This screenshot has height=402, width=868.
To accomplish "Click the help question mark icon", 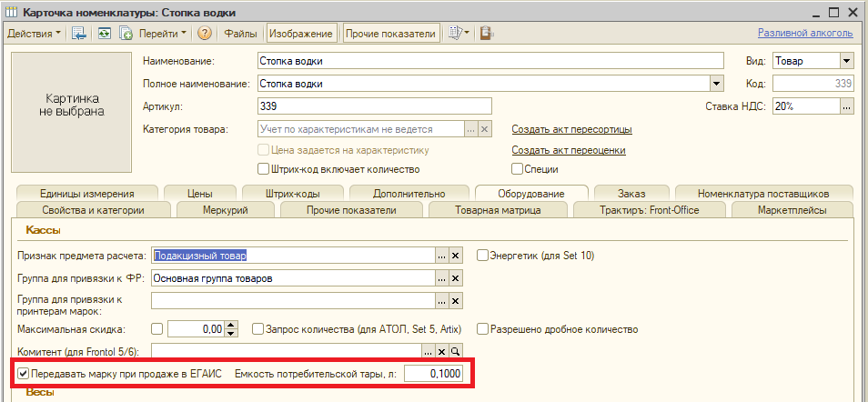I will [205, 34].
